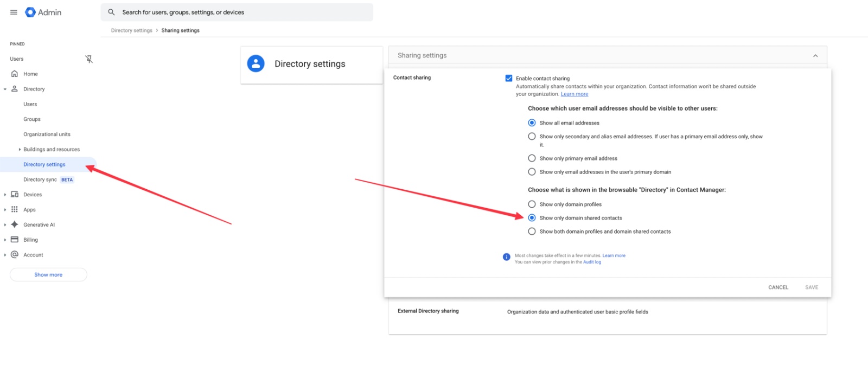Screen dimensions: 868x379
Task: Click the Generative AI sparkle icon
Action: pos(15,224)
